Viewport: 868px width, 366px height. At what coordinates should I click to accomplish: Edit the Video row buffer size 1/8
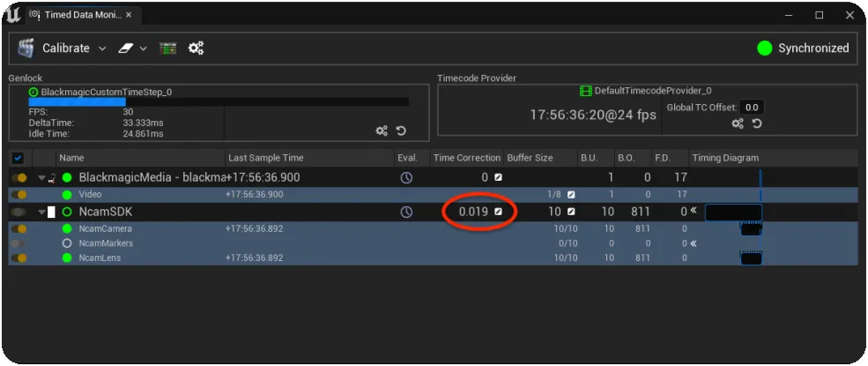[x=553, y=195]
